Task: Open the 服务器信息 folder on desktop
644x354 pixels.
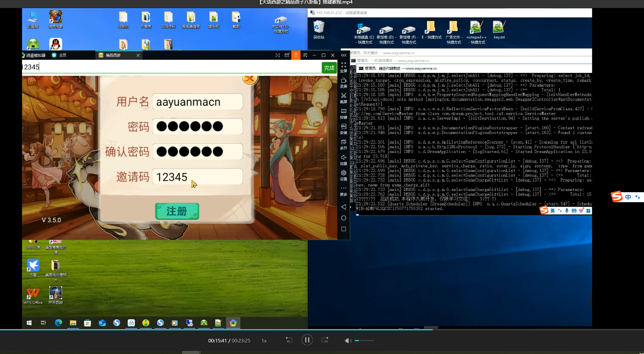Action: [x=191, y=20]
